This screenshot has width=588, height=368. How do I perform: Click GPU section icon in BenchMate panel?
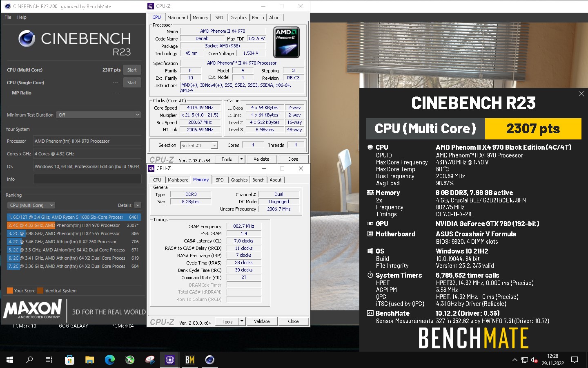point(370,224)
